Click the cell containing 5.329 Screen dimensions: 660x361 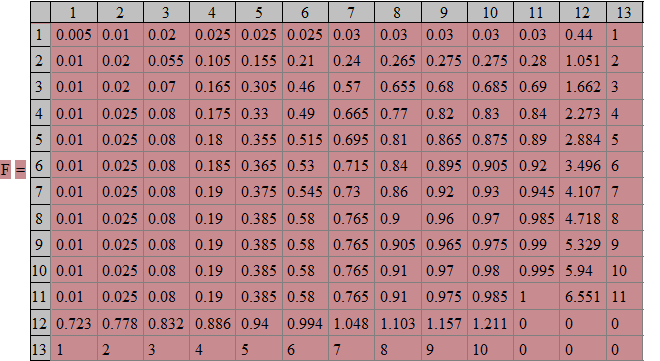click(583, 244)
